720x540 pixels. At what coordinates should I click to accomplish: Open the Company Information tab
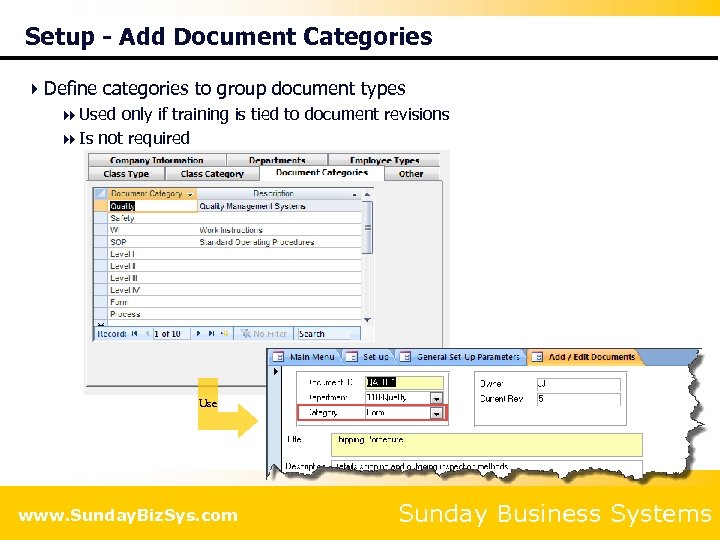tap(157, 160)
